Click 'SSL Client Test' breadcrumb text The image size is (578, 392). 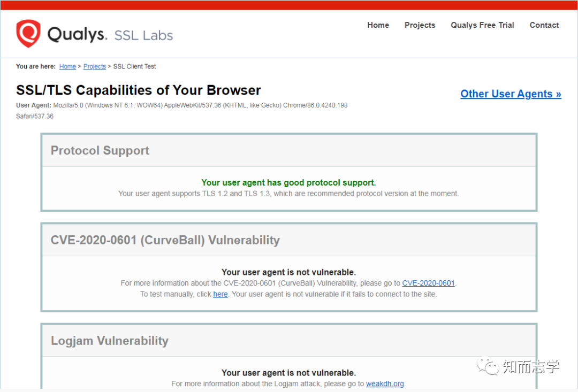(x=134, y=66)
